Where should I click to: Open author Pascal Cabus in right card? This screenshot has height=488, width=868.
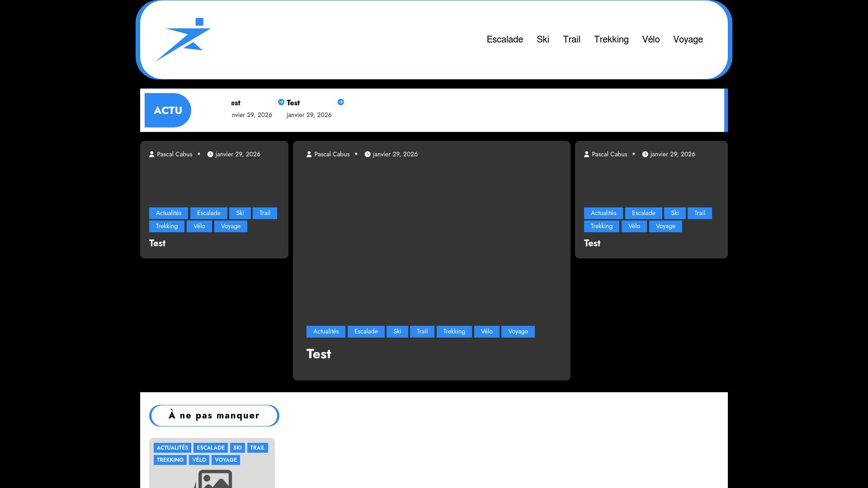coord(609,154)
